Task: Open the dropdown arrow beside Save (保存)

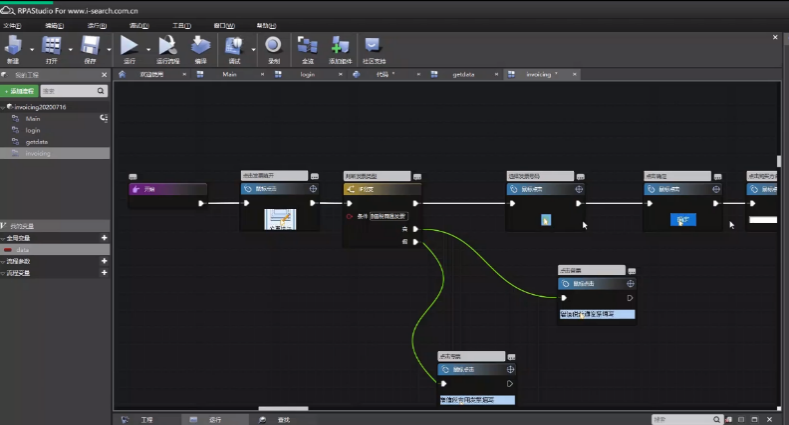Action: coord(108,48)
